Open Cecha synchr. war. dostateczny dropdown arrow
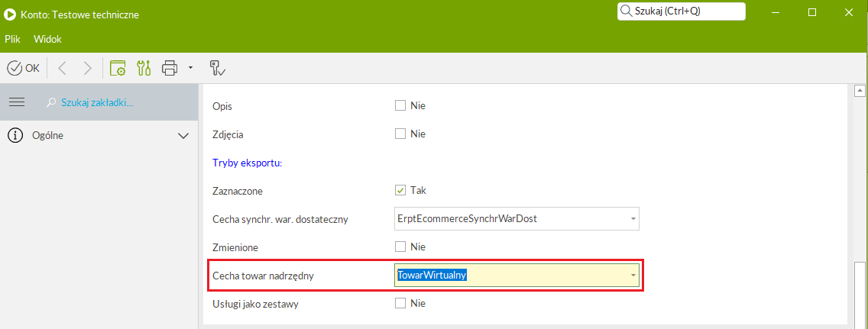868x329 pixels. click(x=633, y=219)
